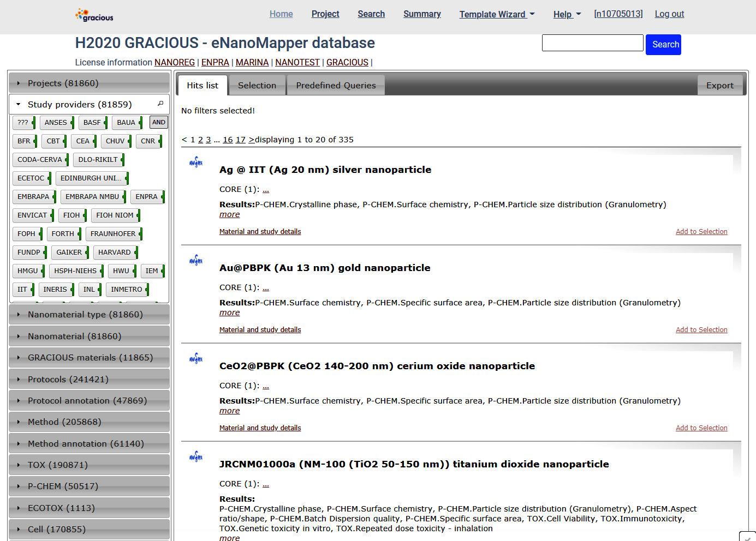Screen dimensions: 756x541
Task: Switch to the Predefined Queries tab
Action: click(x=336, y=86)
